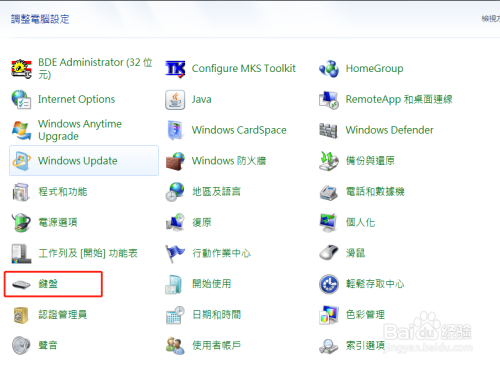The width and height of the screenshot is (500, 365).
Task: Click the 備份與還原 icon
Action: (x=329, y=161)
